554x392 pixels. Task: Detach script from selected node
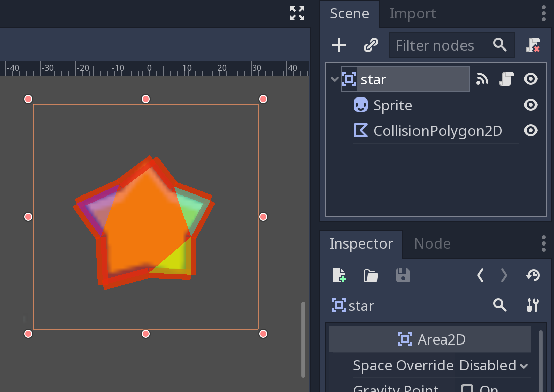point(533,45)
